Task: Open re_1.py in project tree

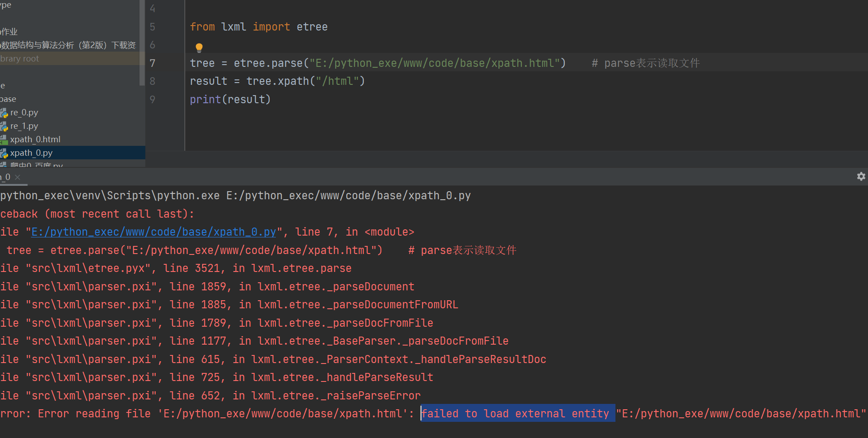Action: click(x=24, y=126)
